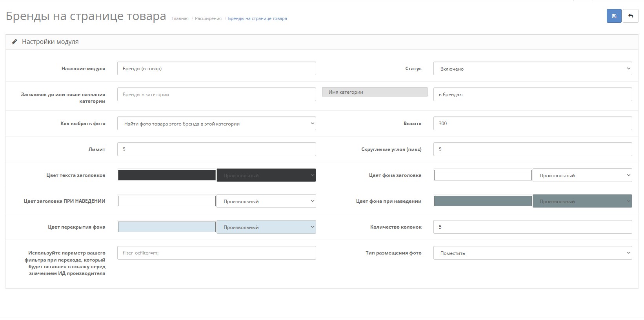This screenshot has width=644, height=320.
Task: Click the Лимит input field
Action: click(x=216, y=149)
